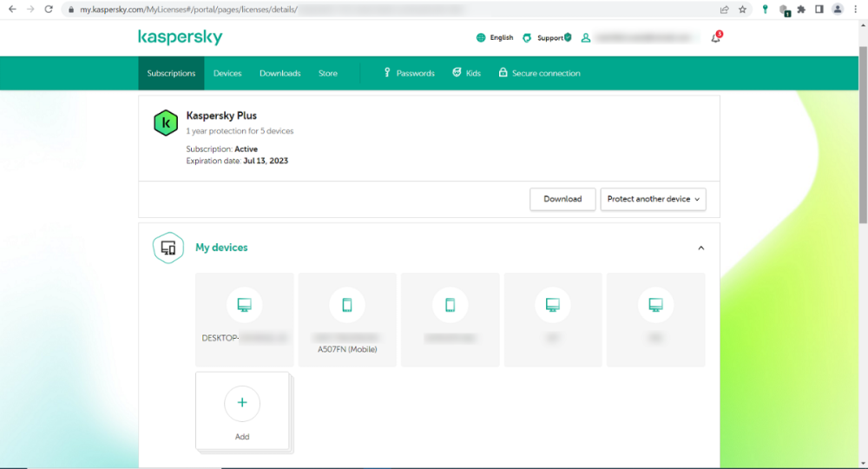
Task: Go back in browser history
Action: pos(12,10)
